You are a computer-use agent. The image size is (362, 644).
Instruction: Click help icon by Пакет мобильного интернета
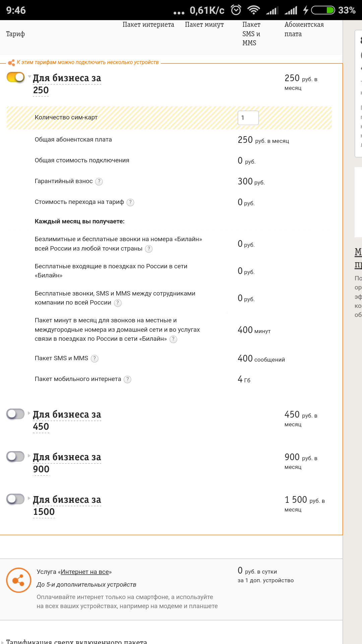127,379
